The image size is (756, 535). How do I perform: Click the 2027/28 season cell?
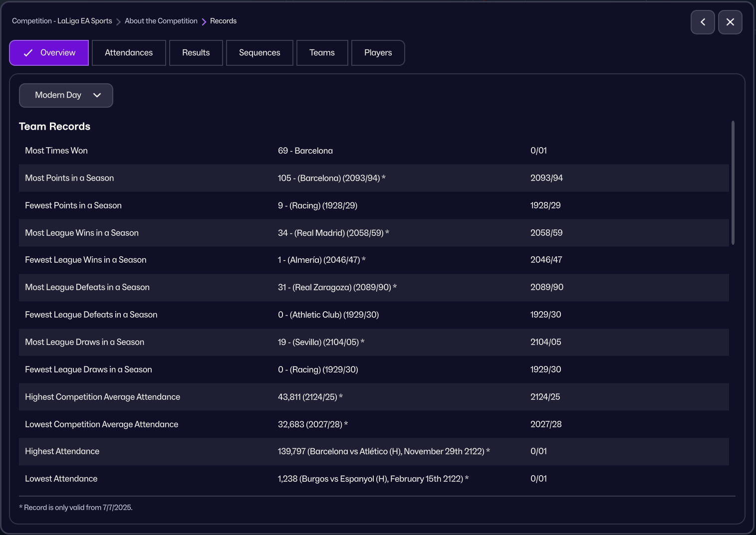point(546,424)
